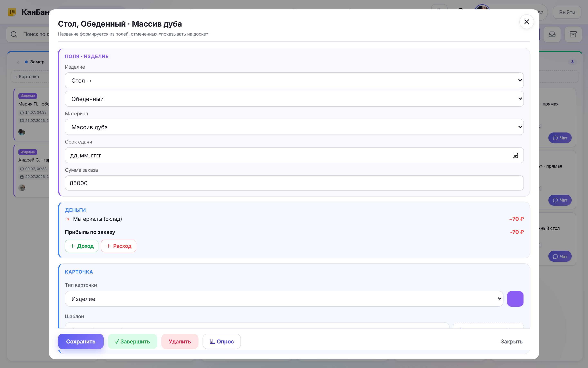
Task: Open the calendar picker in Срок сдачи
Action: click(515, 155)
